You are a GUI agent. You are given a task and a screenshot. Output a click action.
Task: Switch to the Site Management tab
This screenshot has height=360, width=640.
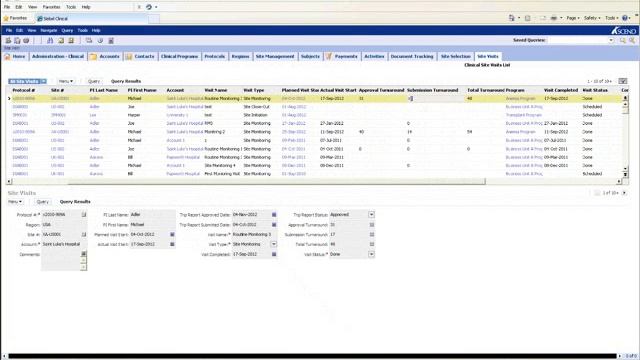pos(275,56)
